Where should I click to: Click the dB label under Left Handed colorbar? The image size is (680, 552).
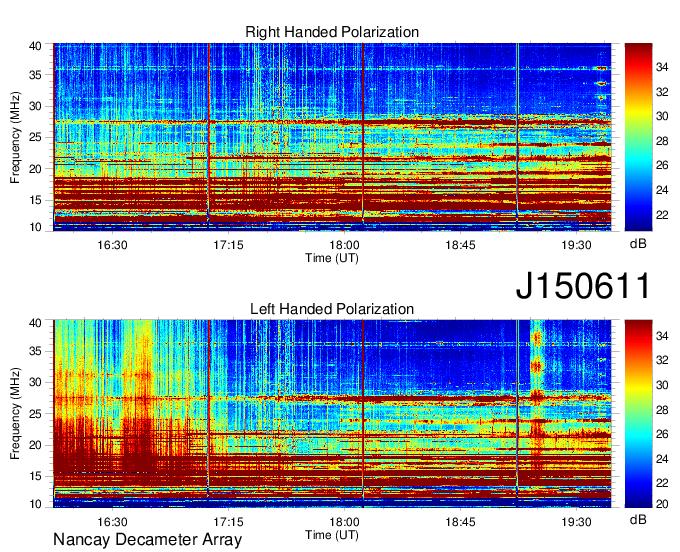638,519
